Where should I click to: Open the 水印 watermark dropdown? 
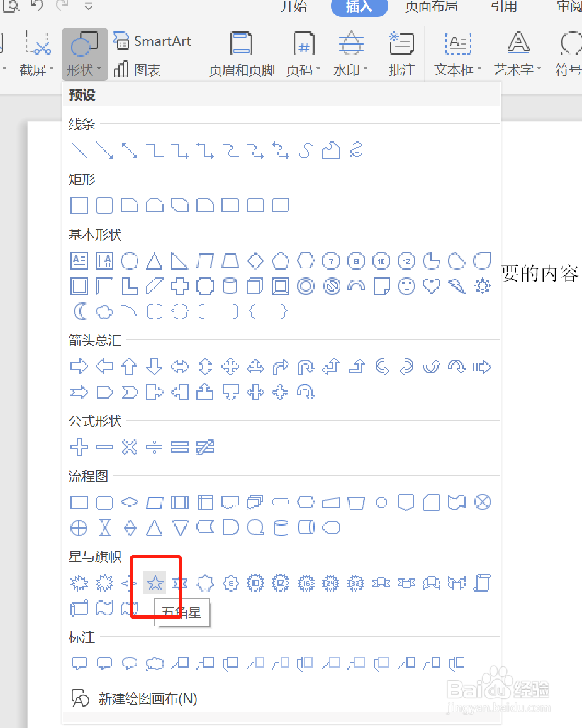(350, 53)
